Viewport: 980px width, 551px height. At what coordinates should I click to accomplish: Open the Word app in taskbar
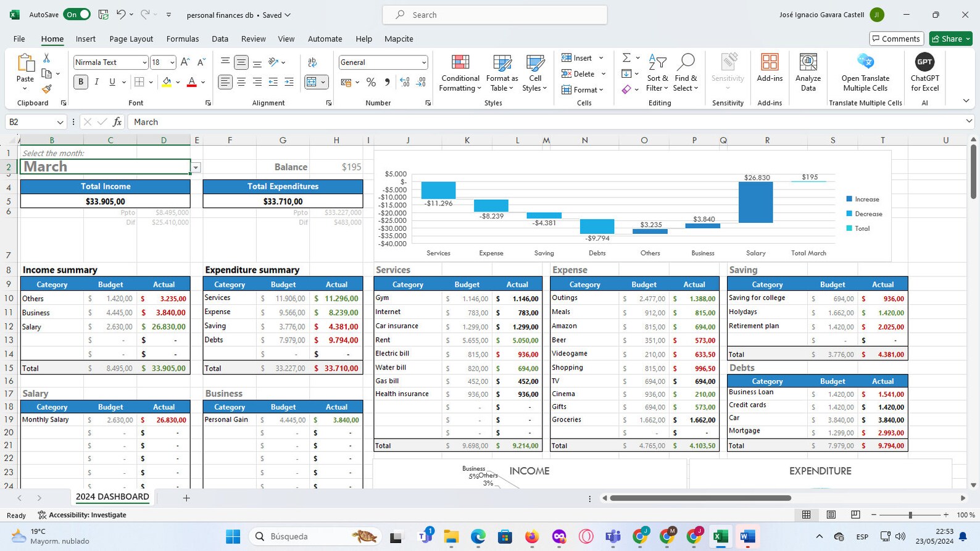(x=747, y=537)
